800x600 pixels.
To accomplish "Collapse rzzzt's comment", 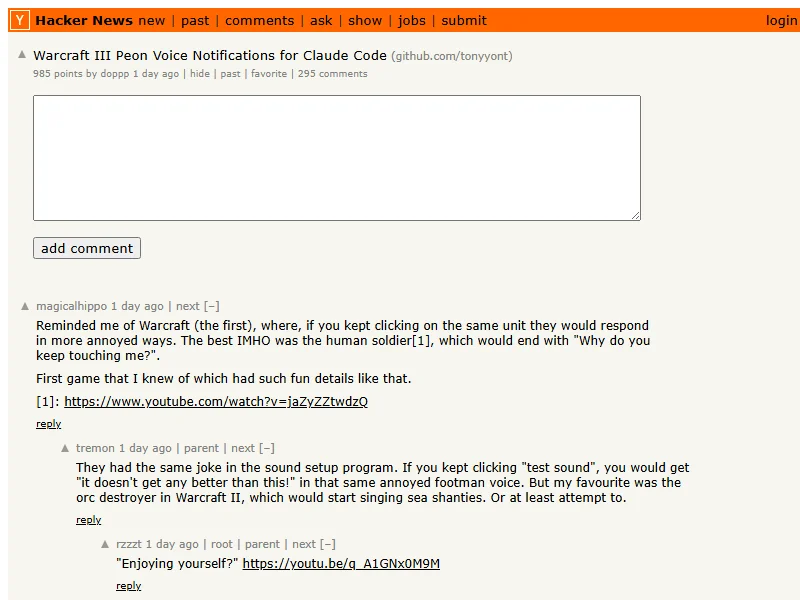I will click(326, 544).
